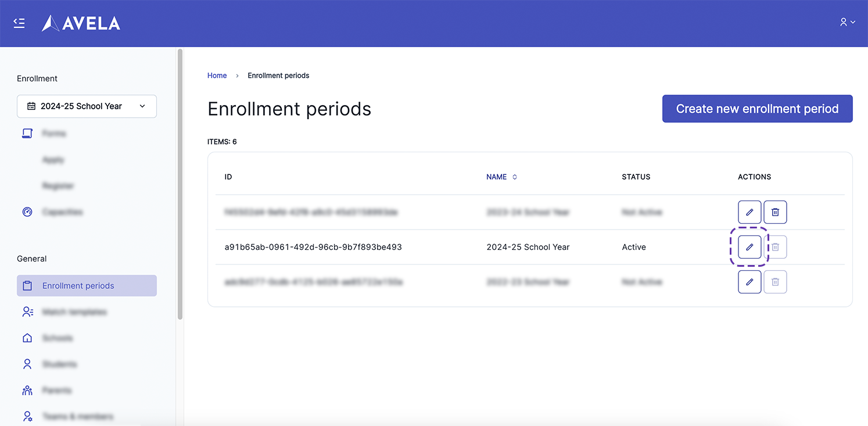The height and width of the screenshot is (426, 868).
Task: Delete the first enrollment period row
Action: tap(775, 212)
